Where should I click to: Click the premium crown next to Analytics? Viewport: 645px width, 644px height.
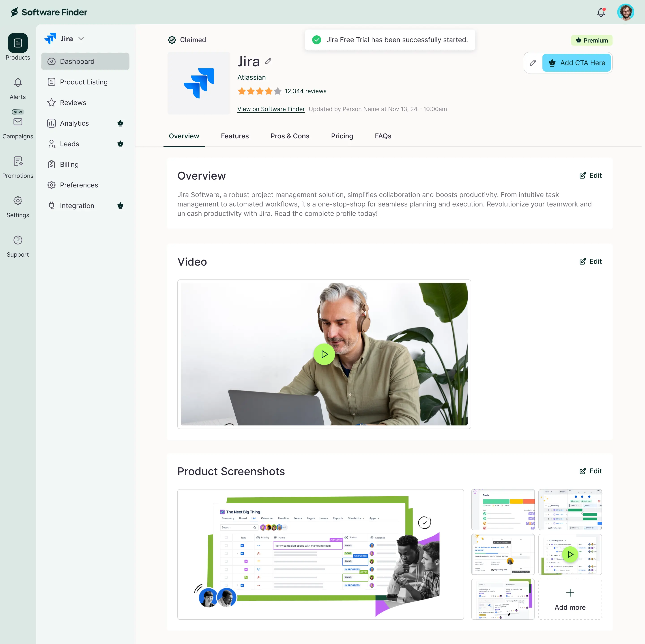pyautogui.click(x=120, y=123)
